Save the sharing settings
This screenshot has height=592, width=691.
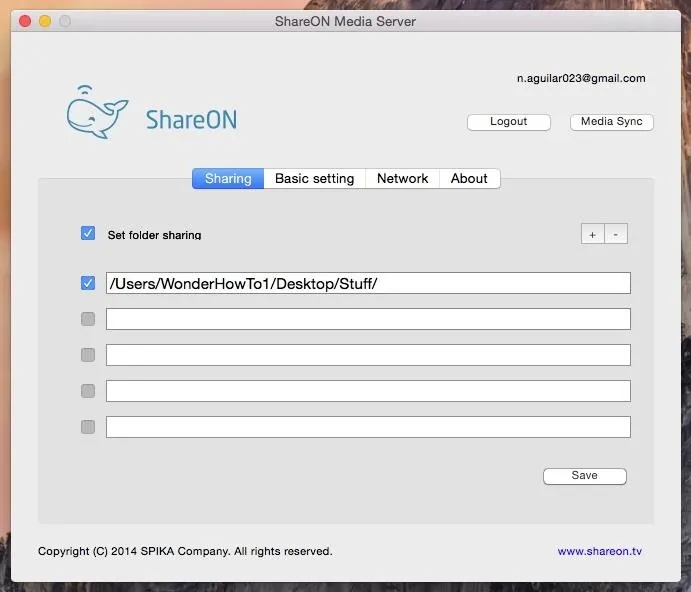585,476
